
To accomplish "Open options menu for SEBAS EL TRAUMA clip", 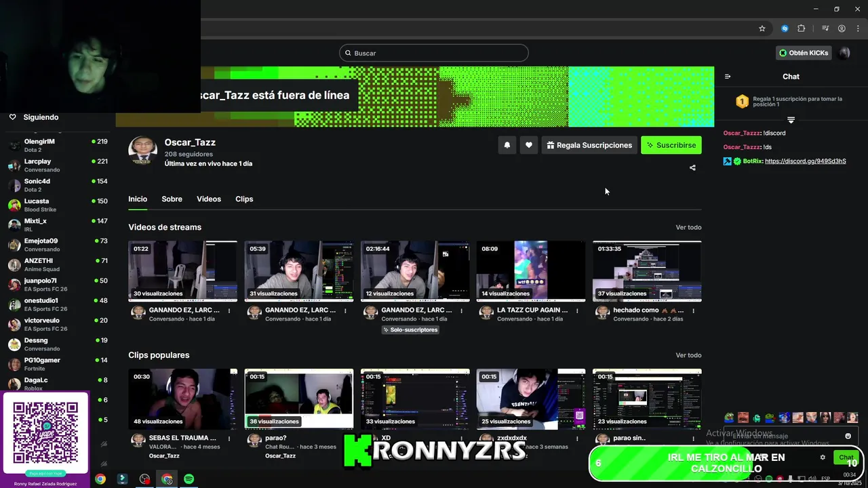I will (229, 439).
